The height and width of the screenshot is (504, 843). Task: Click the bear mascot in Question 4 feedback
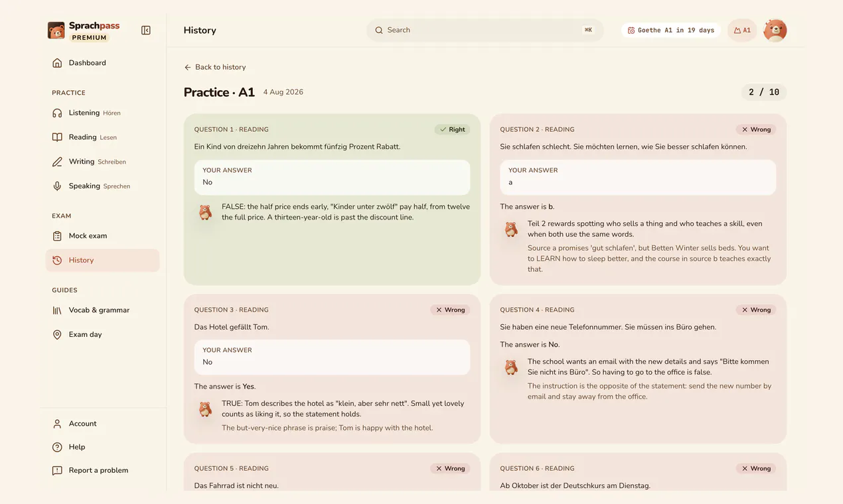pyautogui.click(x=511, y=367)
